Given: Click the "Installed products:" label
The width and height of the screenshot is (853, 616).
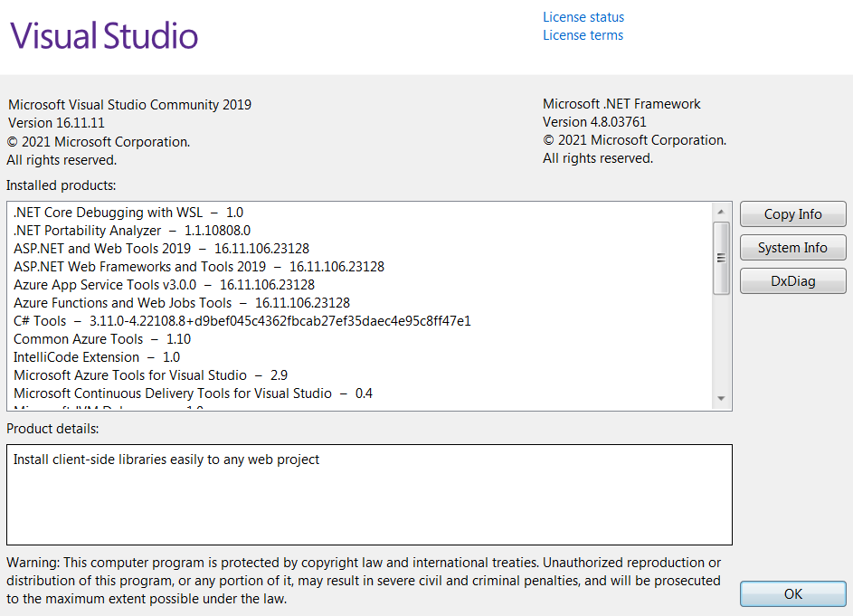Looking at the screenshot, I should pyautogui.click(x=61, y=185).
